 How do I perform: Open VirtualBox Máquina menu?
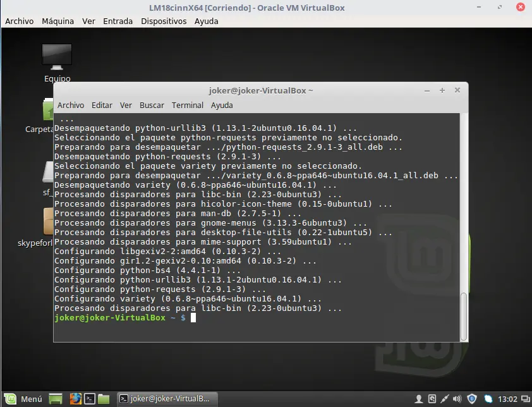pyautogui.click(x=57, y=21)
